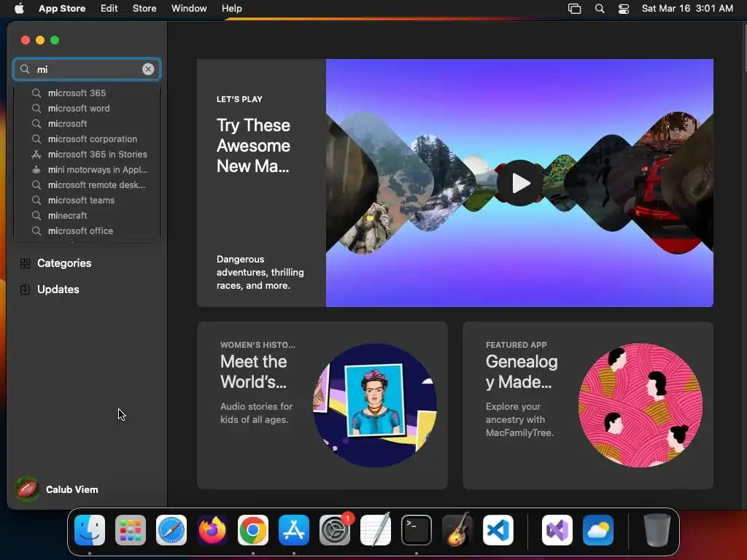The width and height of the screenshot is (747, 560).
Task: Open Control Center in menu bar
Action: tap(624, 9)
